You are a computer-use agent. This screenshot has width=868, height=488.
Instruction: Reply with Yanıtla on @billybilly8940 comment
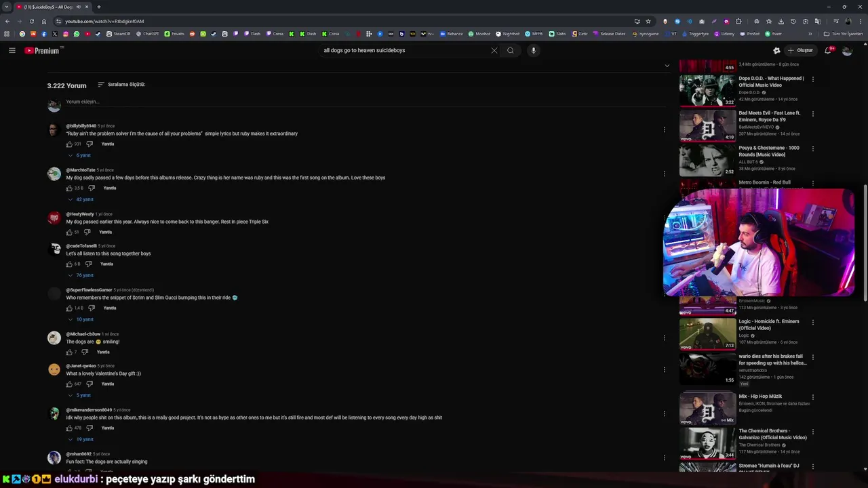(108, 144)
